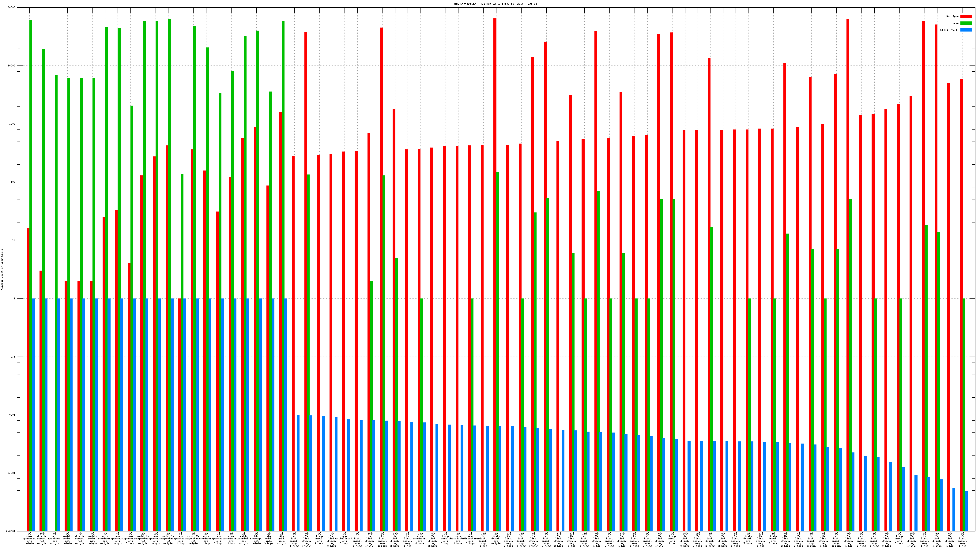Click the rightmost blue score bar
This screenshot has width=980, height=551.
pyautogui.click(x=966, y=511)
